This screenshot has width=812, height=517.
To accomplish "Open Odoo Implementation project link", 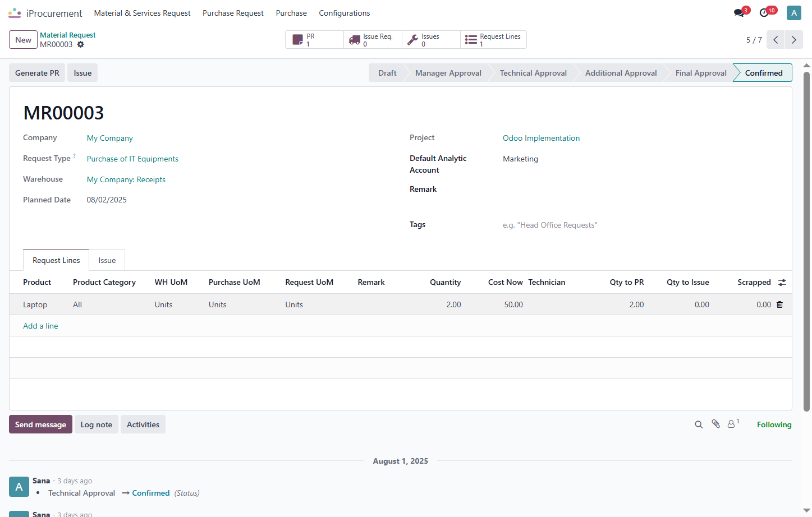I will coord(541,138).
